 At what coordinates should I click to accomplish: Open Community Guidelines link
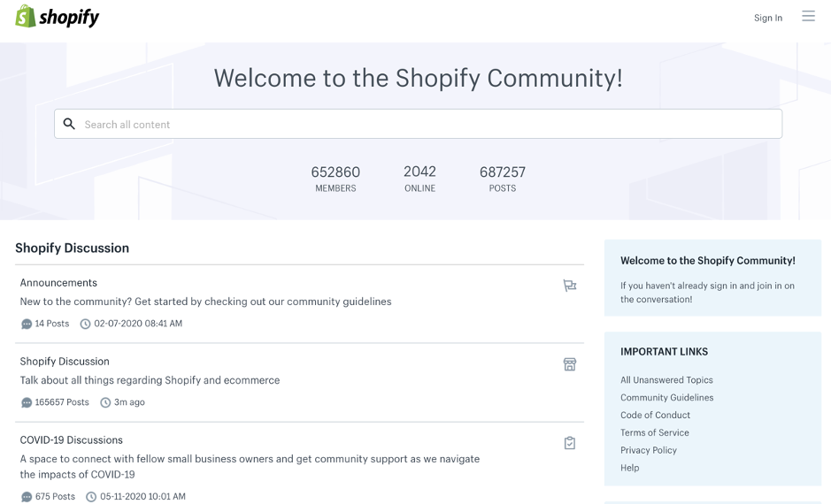point(666,397)
